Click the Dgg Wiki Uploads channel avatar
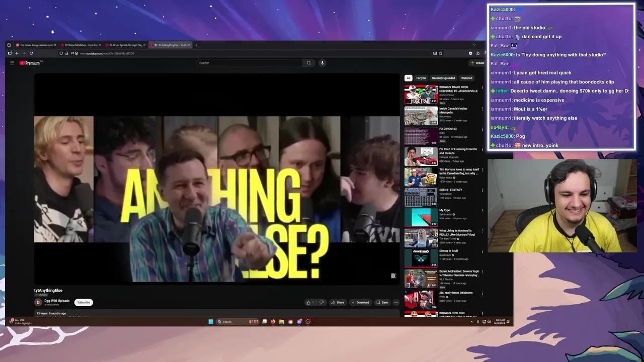 coord(38,302)
